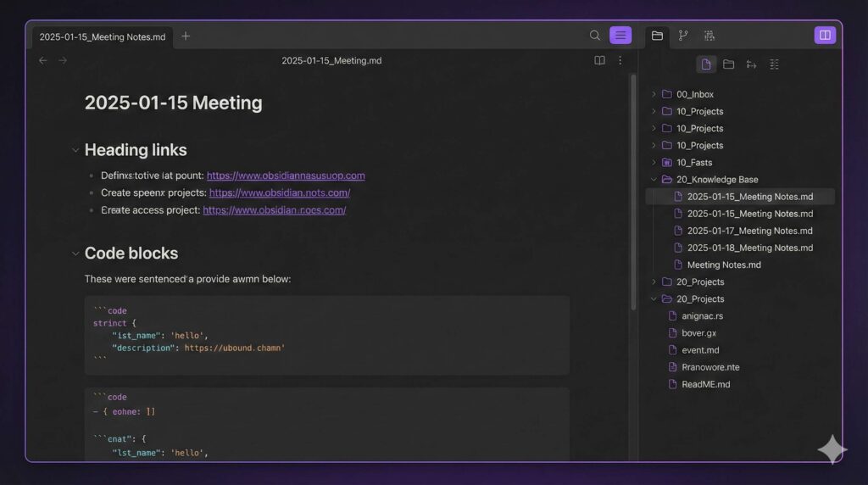Image resolution: width=868 pixels, height=485 pixels.
Task: Collapse the 20_Knowledge Base folder
Action: 654,180
